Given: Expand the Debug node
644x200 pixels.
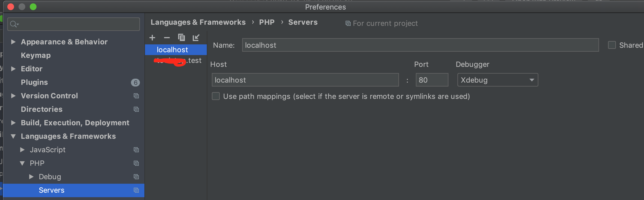Looking at the screenshot, I should [x=31, y=177].
